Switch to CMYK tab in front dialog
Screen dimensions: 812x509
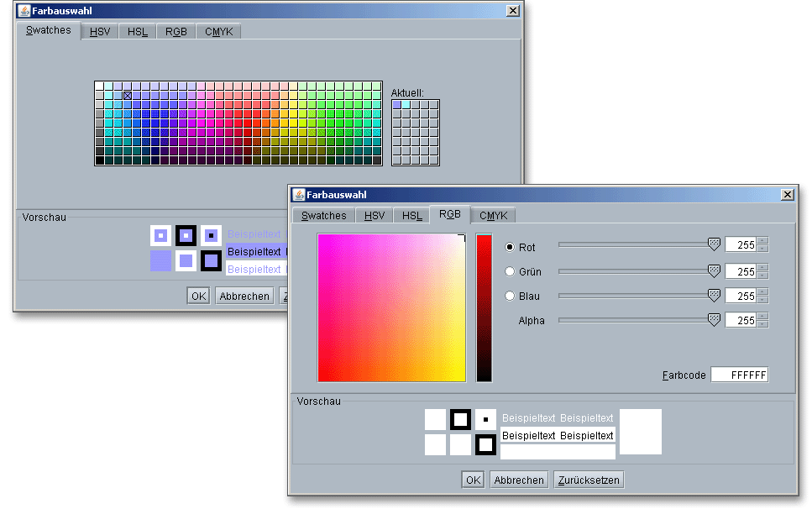[492, 216]
